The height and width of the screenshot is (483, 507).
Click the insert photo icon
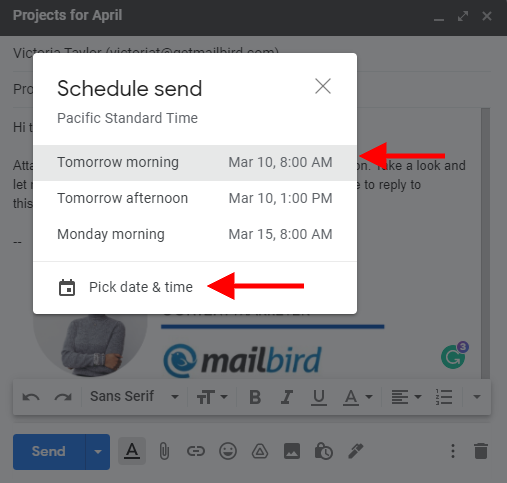[292, 451]
